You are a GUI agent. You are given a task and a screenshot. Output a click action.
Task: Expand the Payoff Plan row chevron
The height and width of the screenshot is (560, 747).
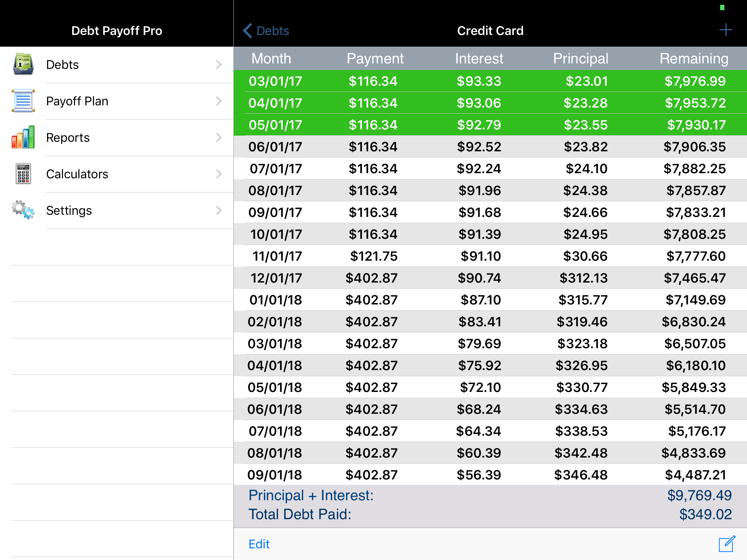pos(218,101)
